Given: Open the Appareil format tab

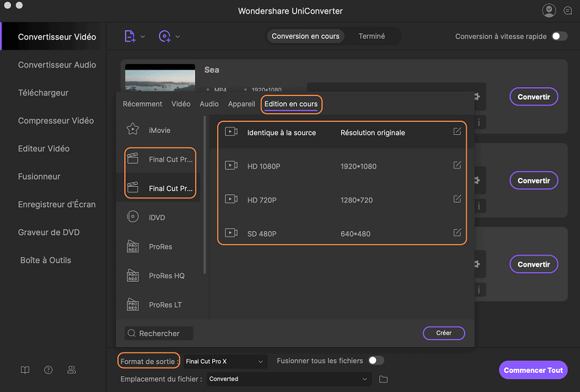Looking at the screenshot, I should point(241,104).
